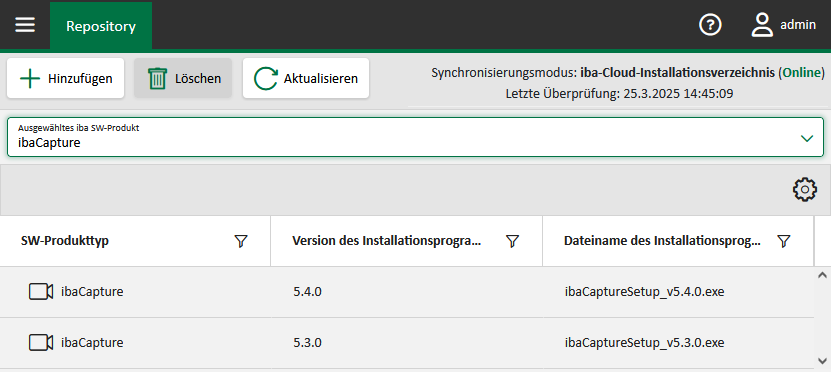Open the help question mark icon

[710, 25]
